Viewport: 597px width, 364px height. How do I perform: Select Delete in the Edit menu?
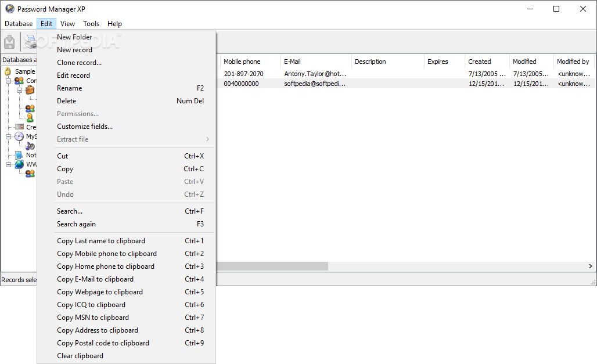tap(127, 101)
